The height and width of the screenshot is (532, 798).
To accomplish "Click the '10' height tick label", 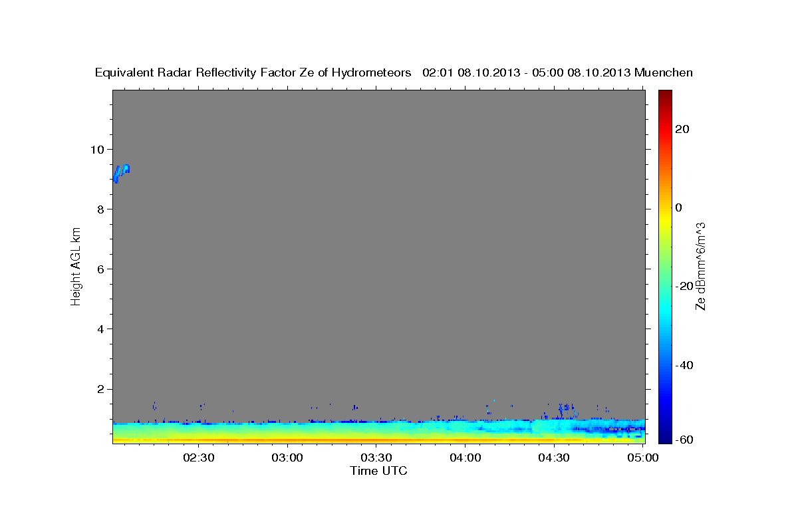I will coord(98,150).
